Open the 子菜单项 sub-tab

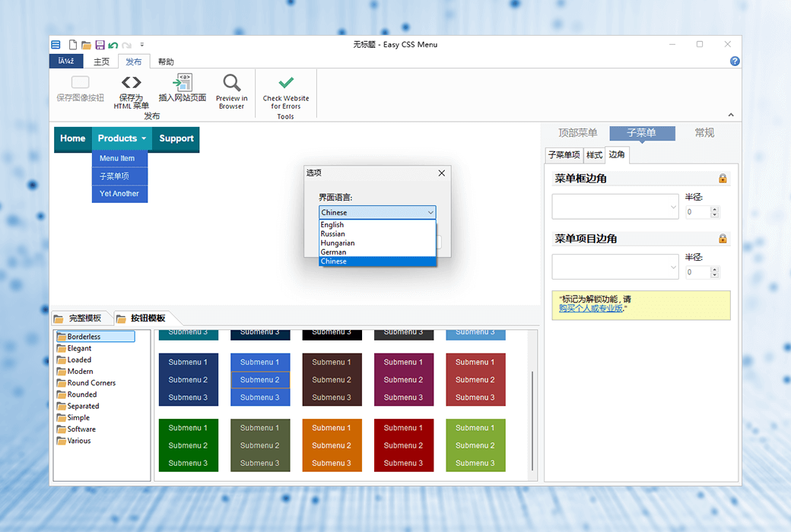pos(564,155)
